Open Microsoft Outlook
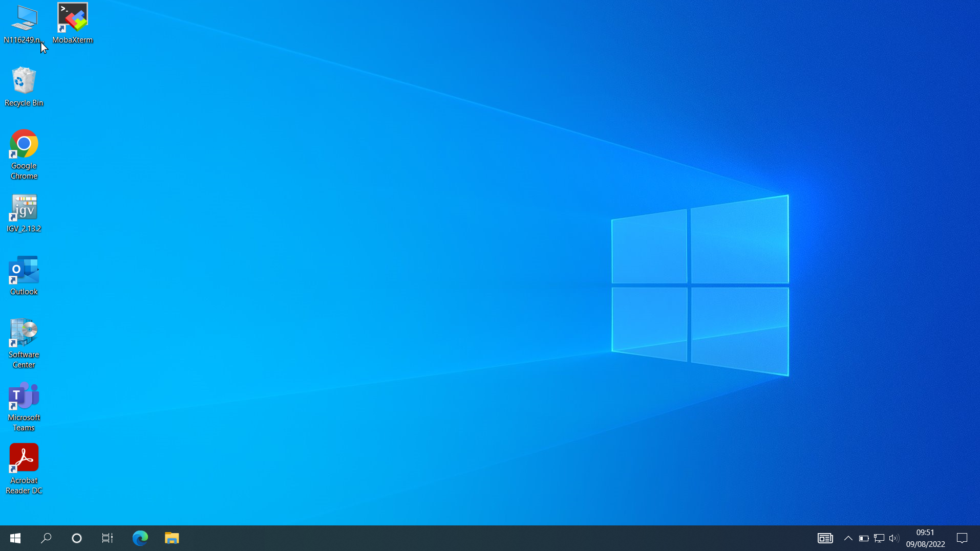The height and width of the screenshot is (551, 980). [24, 271]
